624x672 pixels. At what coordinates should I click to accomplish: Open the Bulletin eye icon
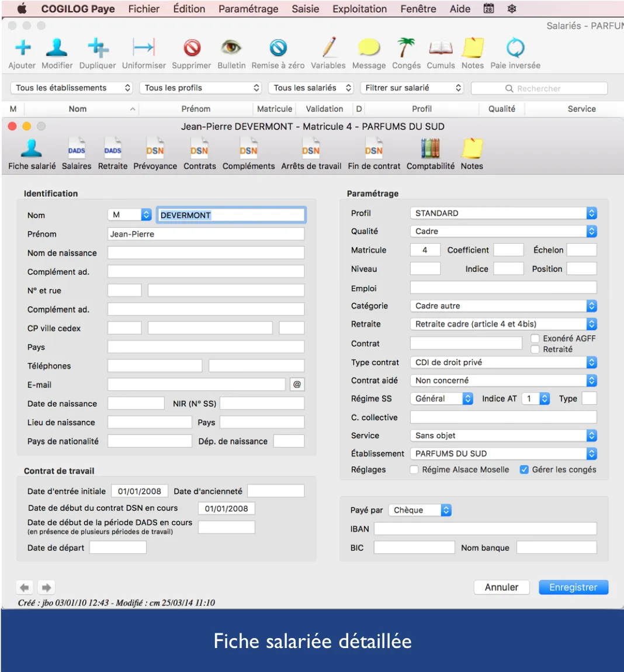click(x=231, y=47)
